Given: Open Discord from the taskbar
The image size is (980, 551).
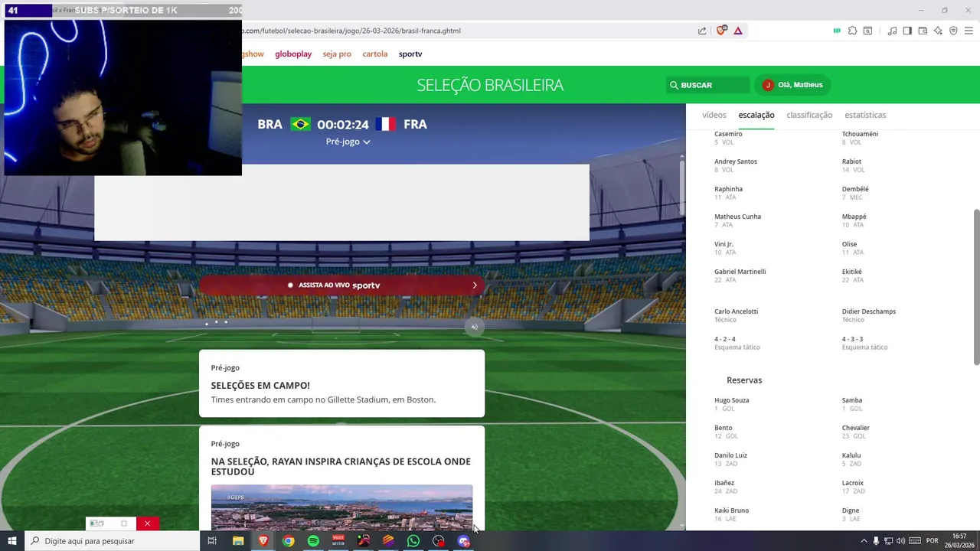Looking at the screenshot, I should click(464, 541).
